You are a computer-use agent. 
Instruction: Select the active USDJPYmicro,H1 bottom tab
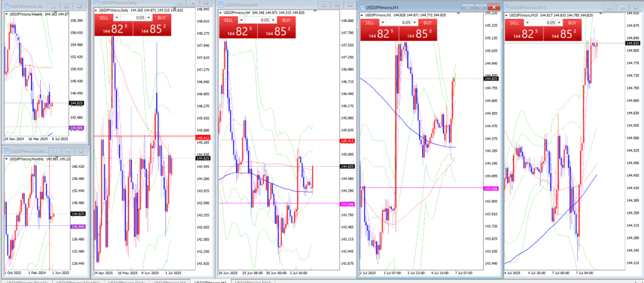(211, 281)
